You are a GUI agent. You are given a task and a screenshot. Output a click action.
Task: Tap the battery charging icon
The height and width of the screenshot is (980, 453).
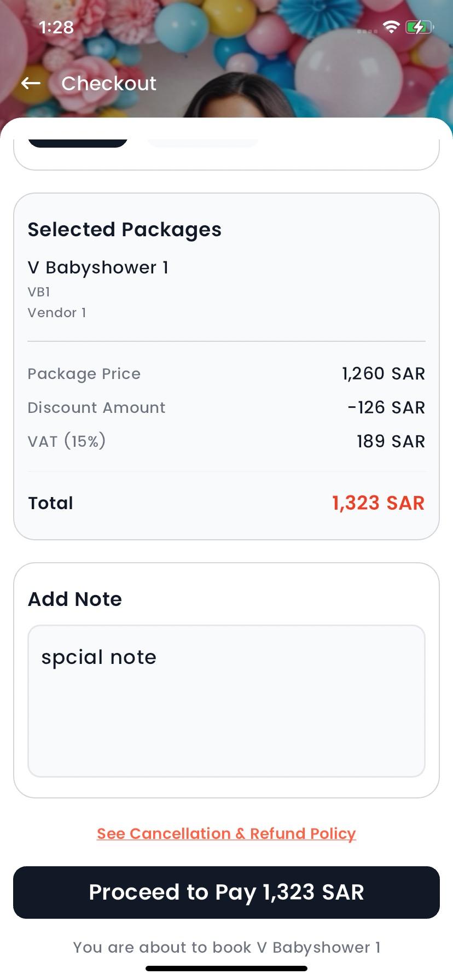click(419, 27)
